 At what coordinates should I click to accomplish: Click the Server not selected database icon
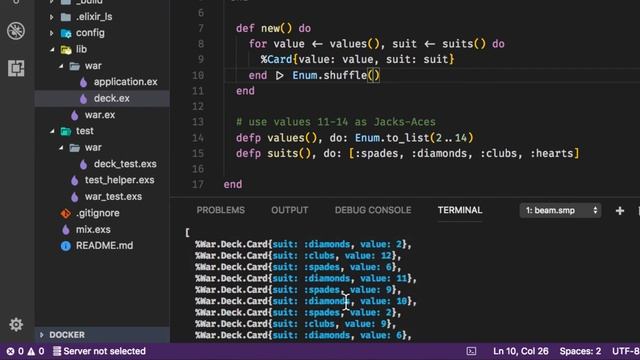(57, 351)
